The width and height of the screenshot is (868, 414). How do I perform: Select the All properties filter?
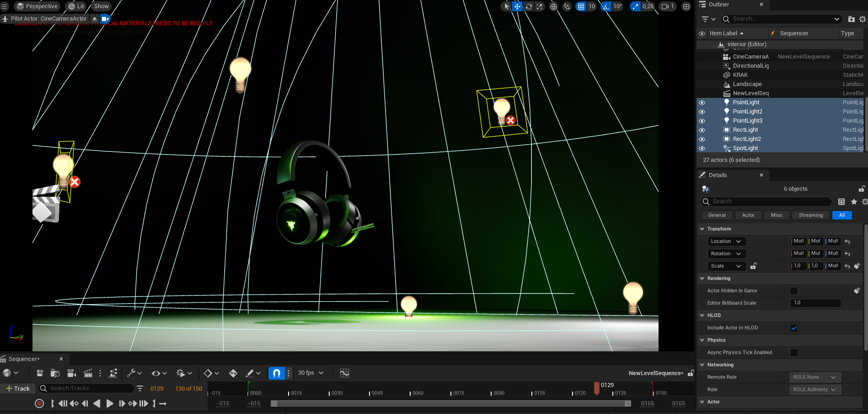(x=842, y=215)
